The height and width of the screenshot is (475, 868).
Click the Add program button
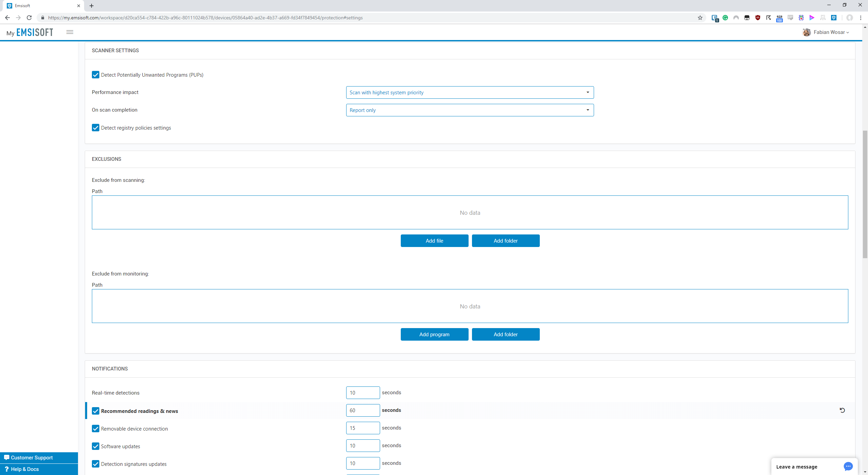pyautogui.click(x=434, y=335)
